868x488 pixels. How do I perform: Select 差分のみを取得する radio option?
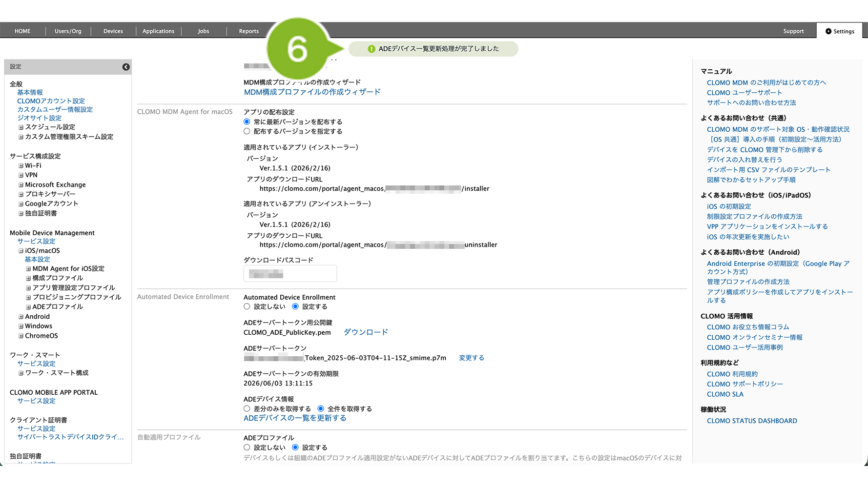click(x=247, y=408)
